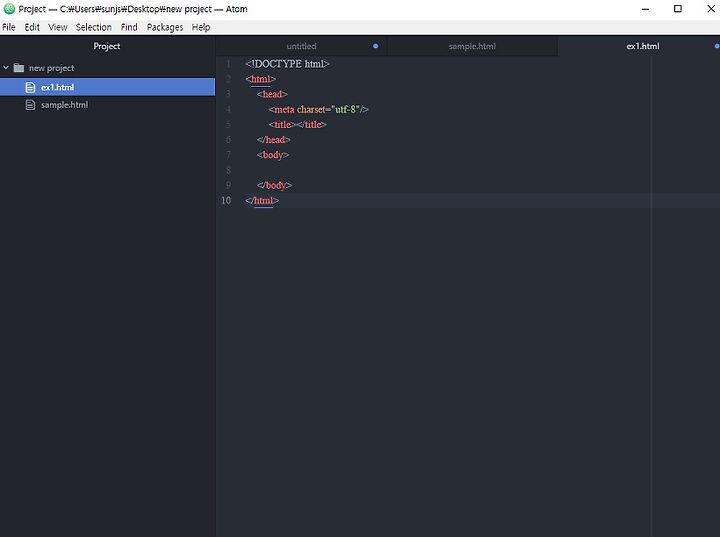Click the modified dot on untitled tab
This screenshot has height=537, width=720.
point(376,46)
